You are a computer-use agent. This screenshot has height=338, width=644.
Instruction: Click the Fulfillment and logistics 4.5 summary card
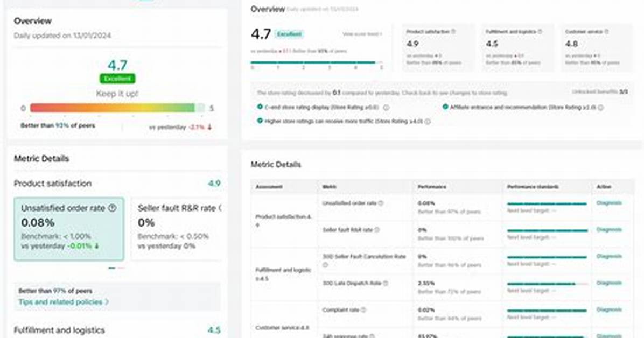(x=517, y=48)
